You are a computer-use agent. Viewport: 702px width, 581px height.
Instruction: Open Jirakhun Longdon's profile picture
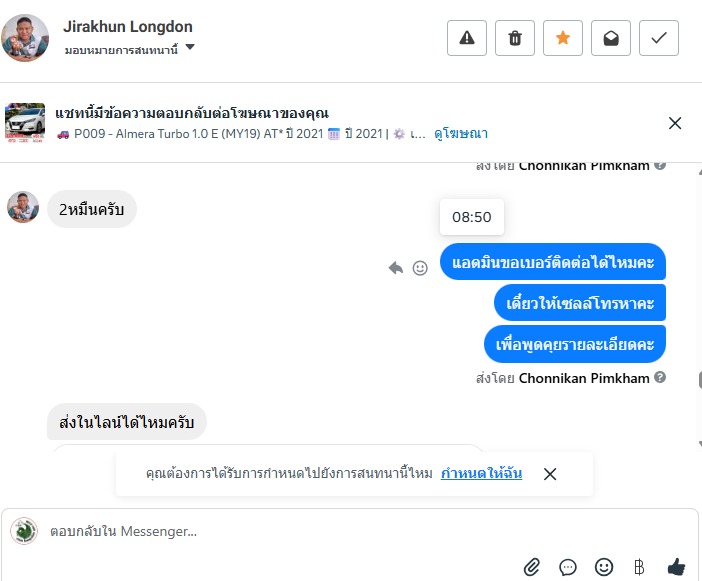tap(25, 38)
